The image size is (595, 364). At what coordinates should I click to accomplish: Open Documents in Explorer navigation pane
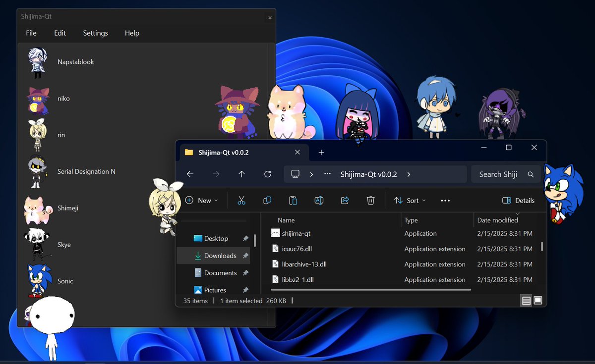tap(216, 273)
